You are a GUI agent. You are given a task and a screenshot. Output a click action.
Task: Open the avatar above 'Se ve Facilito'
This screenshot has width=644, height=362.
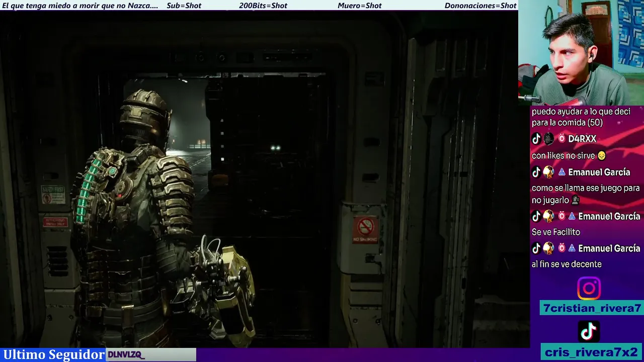tap(548, 216)
